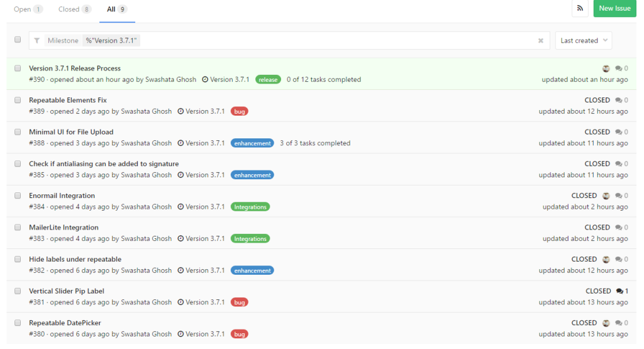This screenshot has width=644, height=349.
Task: Click comments icon on Repeatable Elements Fix
Action: point(619,100)
